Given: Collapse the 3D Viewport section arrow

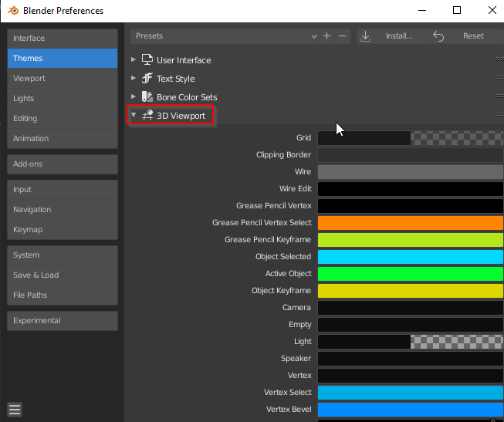Looking at the screenshot, I should coord(134,116).
